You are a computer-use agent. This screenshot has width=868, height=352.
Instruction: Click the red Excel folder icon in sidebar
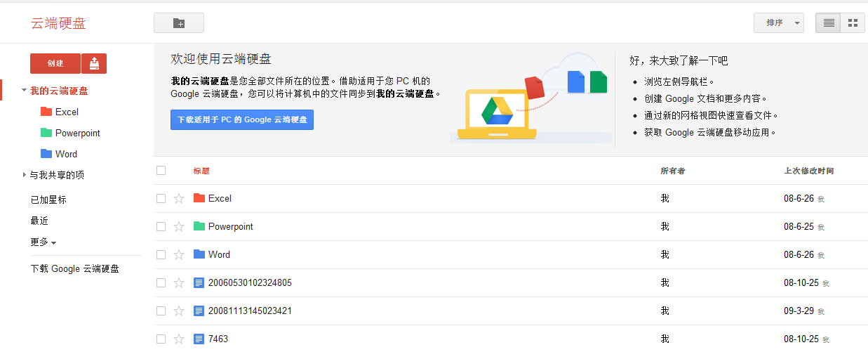coord(46,112)
